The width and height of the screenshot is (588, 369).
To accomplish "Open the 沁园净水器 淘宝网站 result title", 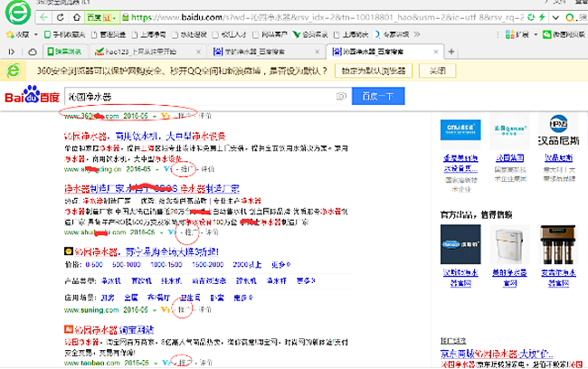I will tap(114, 330).
